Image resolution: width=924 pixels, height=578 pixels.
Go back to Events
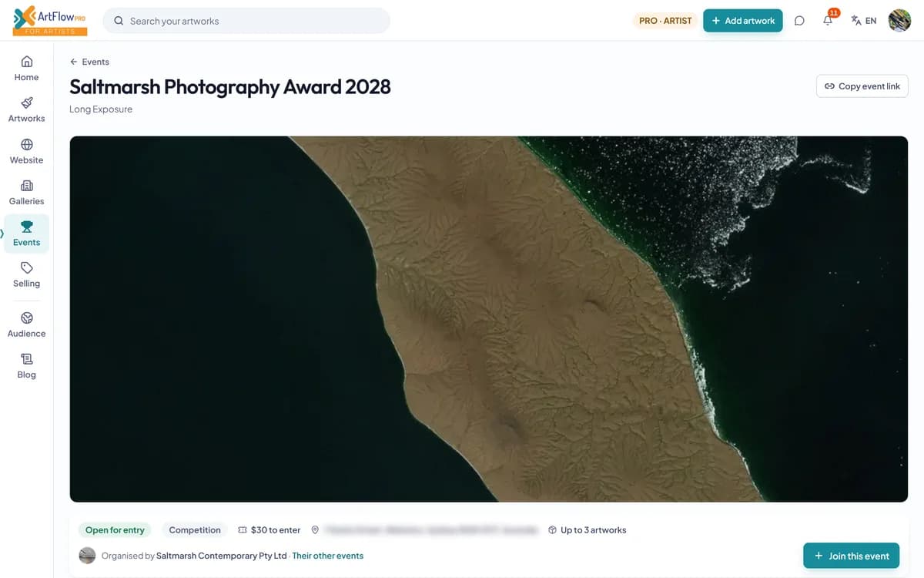pyautogui.click(x=89, y=62)
